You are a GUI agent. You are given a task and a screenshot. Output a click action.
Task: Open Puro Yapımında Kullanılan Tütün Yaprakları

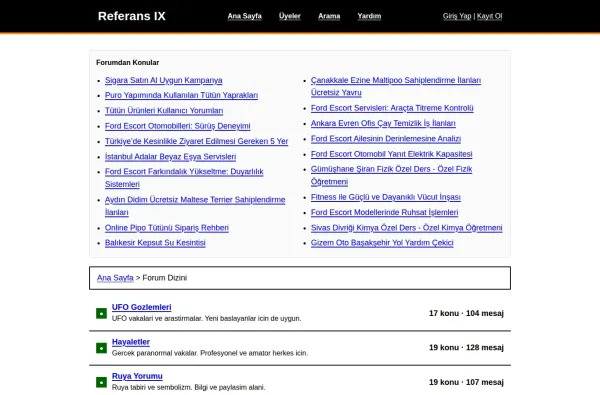(181, 95)
